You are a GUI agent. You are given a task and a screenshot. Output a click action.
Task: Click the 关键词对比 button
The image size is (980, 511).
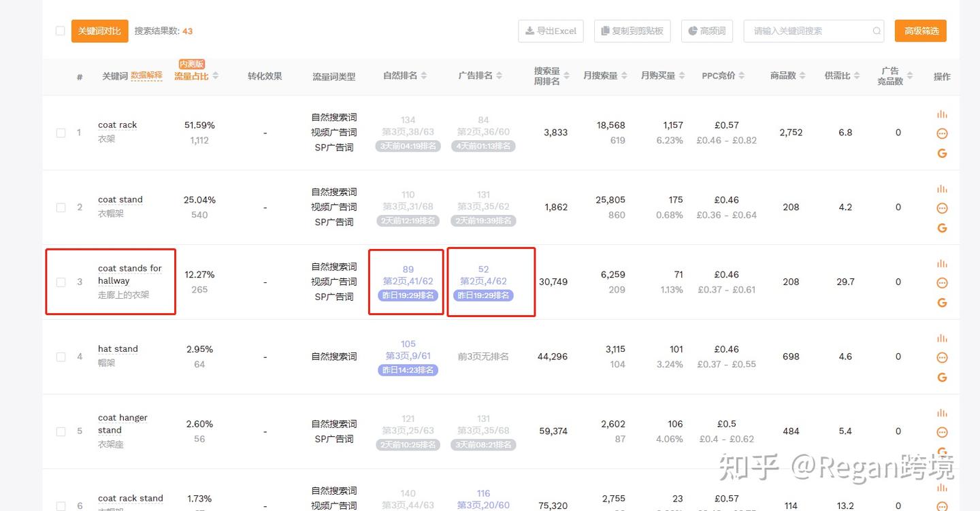pos(99,31)
